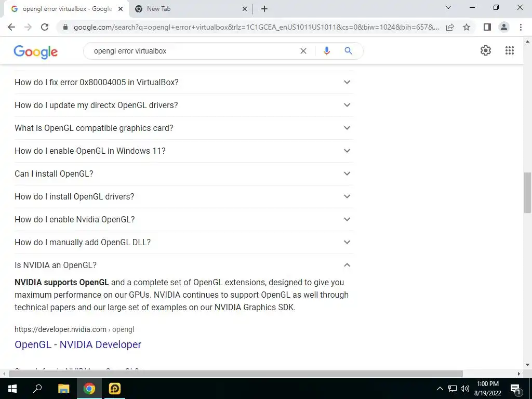This screenshot has width=532, height=399.
Task: Click the yellow app icon on taskbar
Action: (x=114, y=389)
